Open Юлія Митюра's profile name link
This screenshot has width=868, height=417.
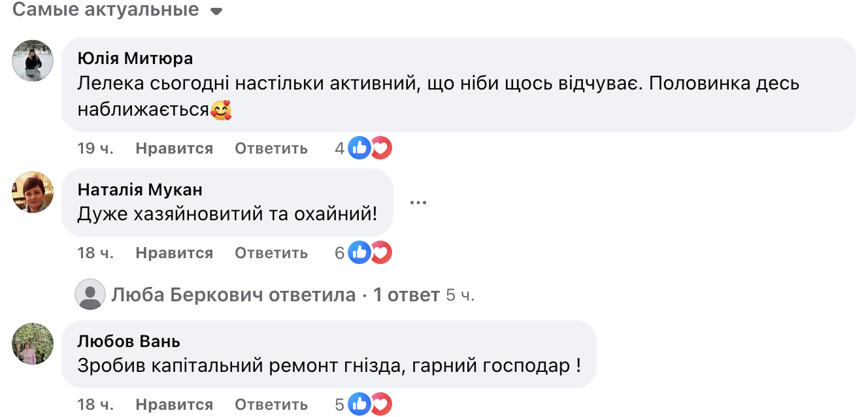135,59
